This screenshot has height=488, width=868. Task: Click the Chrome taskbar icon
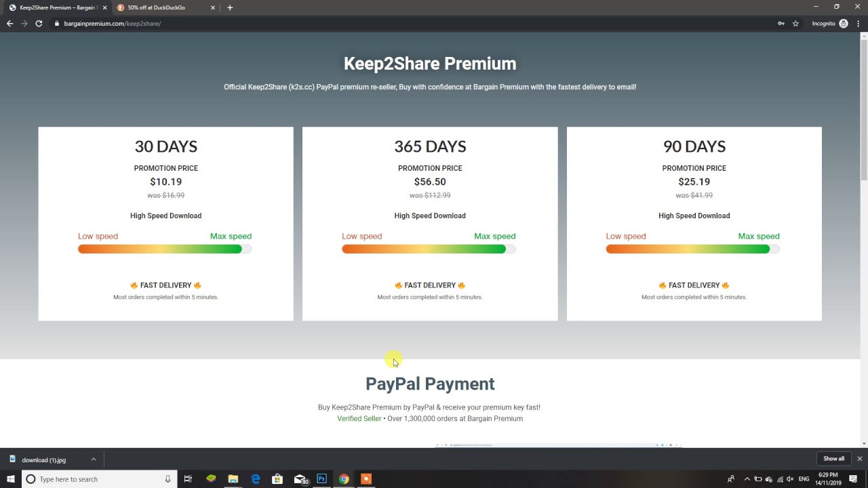pos(344,479)
